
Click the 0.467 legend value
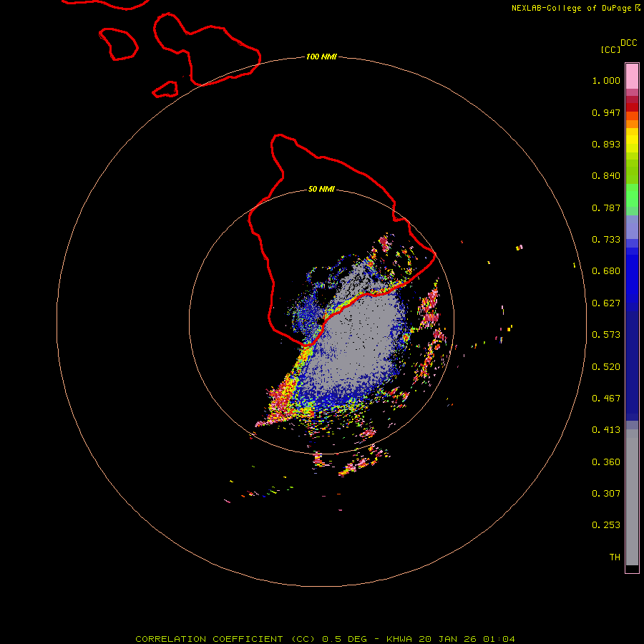606,399
